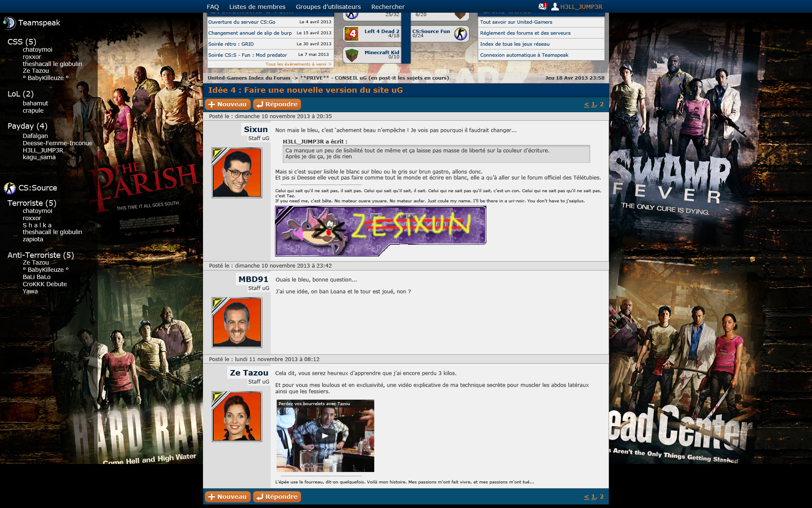Open Ouverture du serveur CS:Go event
The image size is (812, 508).
click(x=241, y=22)
